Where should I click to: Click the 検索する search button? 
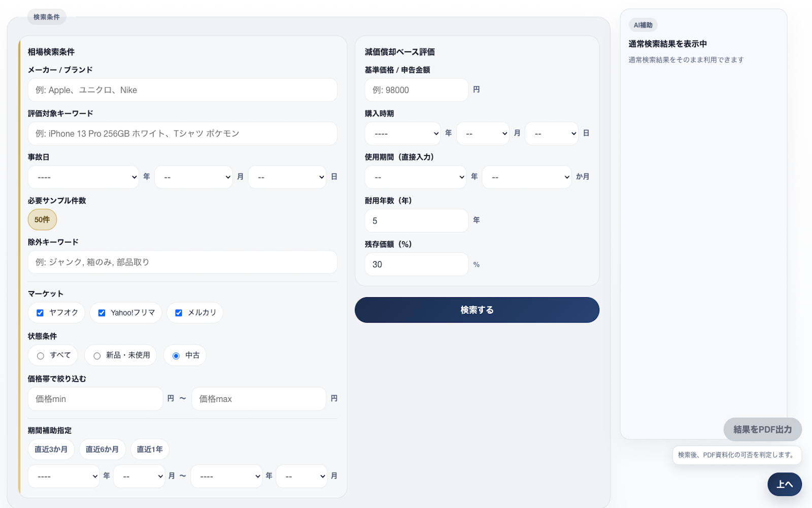(x=477, y=310)
